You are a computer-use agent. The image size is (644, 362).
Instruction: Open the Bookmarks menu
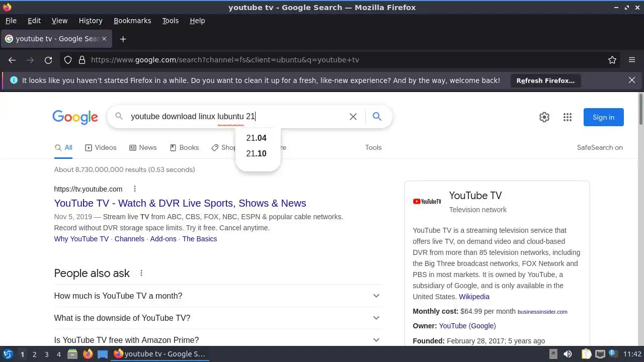point(132,21)
